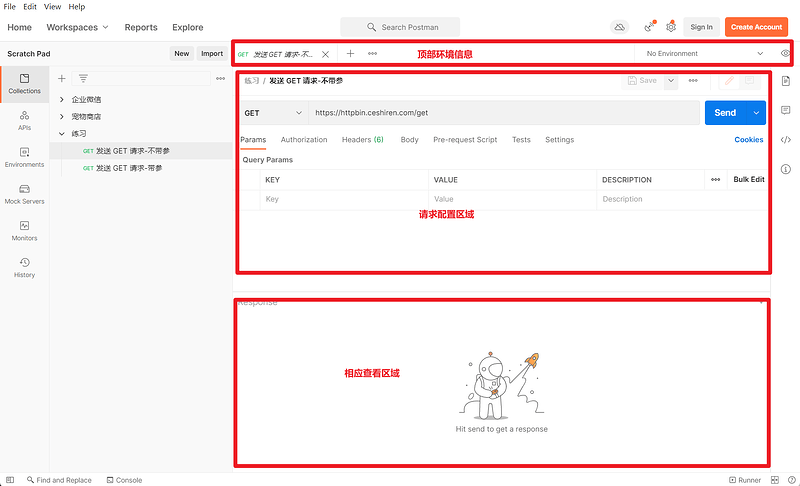This screenshot has height=486, width=800.
Task: Open the help icon in the status bar
Action: click(x=791, y=480)
